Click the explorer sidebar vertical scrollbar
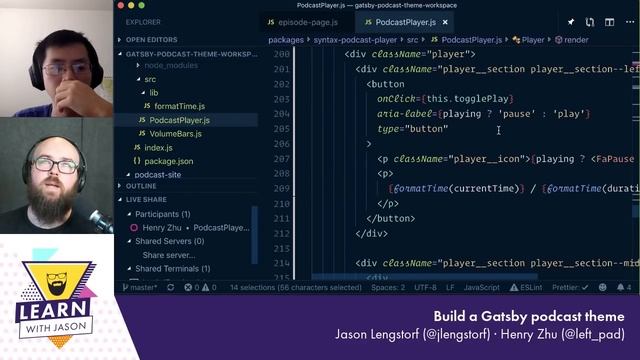Screen dimensions: 640x360 [255, 235]
